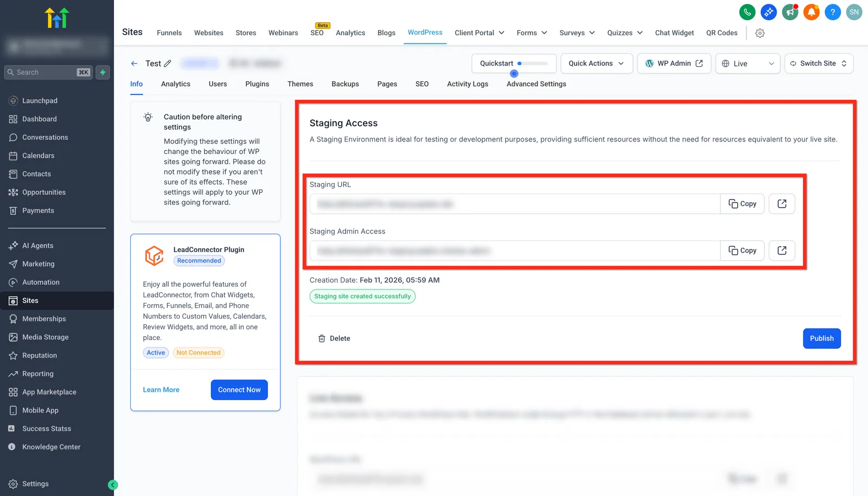The image size is (868, 496).
Task: Open the Switch Site selector
Action: [x=819, y=63]
